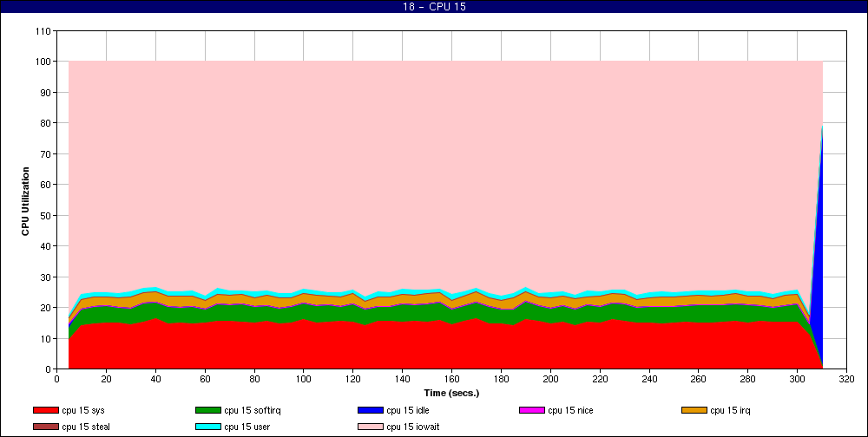Click the brown cpu 15 steal legend swatch
The height and width of the screenshot is (437, 868).
pyautogui.click(x=45, y=427)
